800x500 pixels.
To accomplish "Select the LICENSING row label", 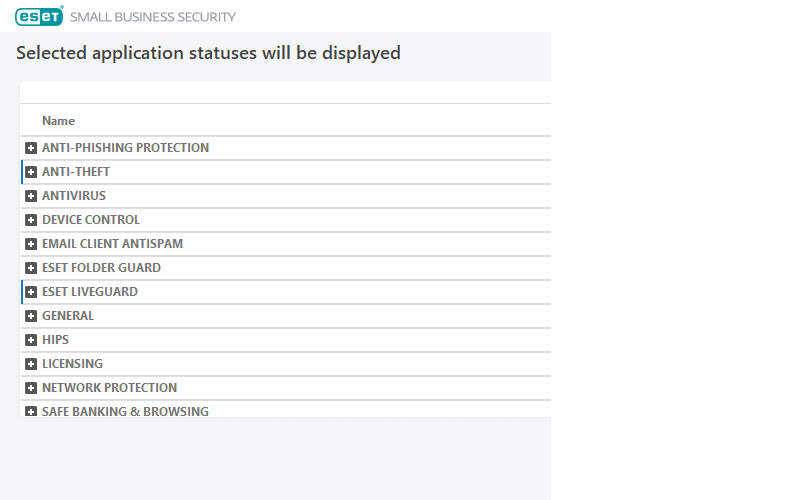I will (x=72, y=364).
